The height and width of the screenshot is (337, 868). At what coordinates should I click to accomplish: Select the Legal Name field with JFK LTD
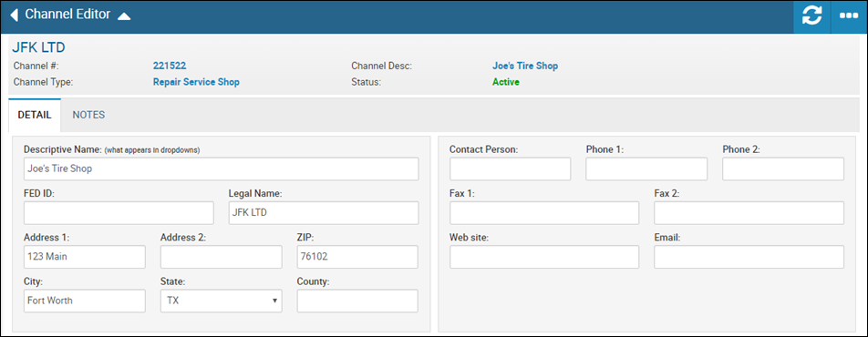coord(324,213)
